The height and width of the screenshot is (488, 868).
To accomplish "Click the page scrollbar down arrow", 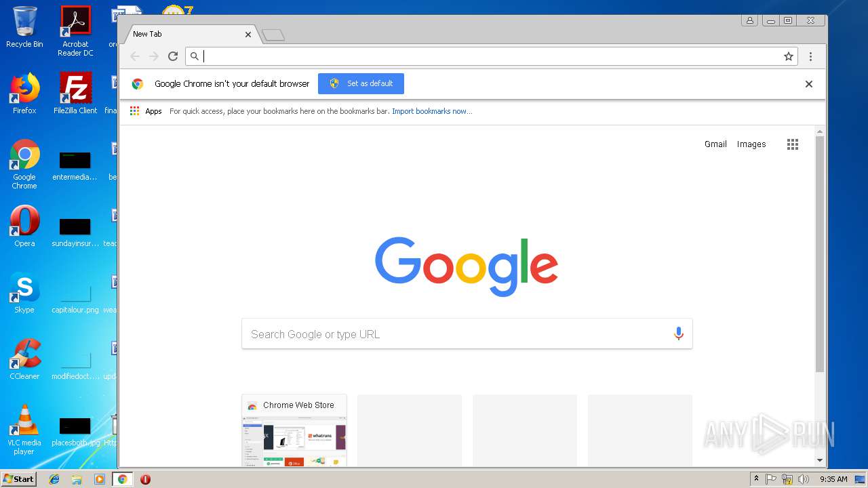I will [820, 460].
